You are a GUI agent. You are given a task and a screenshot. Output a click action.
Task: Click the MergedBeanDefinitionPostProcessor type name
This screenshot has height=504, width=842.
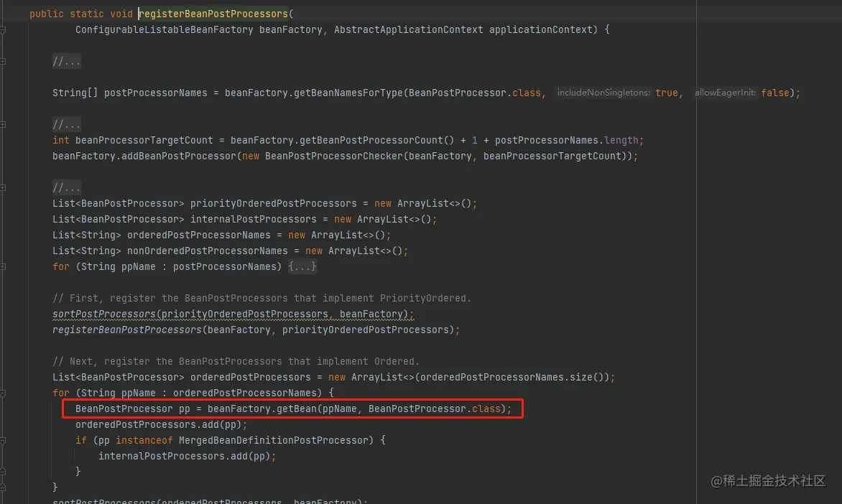273,440
